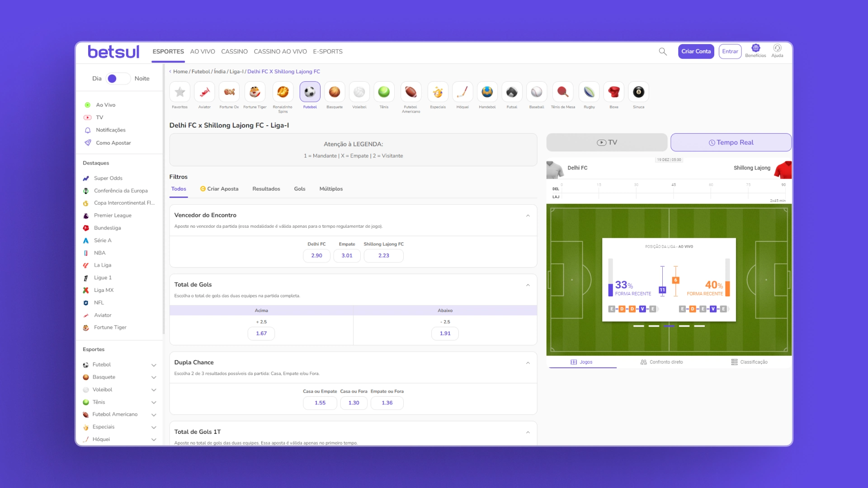Open the CASSINO menu
Screen dimensions: 868x488
(234, 52)
